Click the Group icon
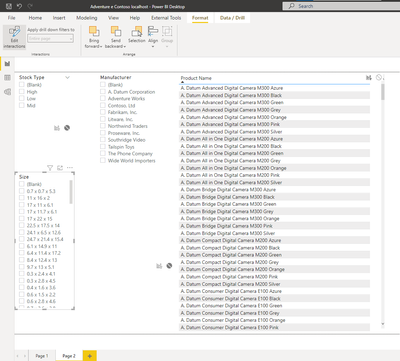 pyautogui.click(x=167, y=31)
